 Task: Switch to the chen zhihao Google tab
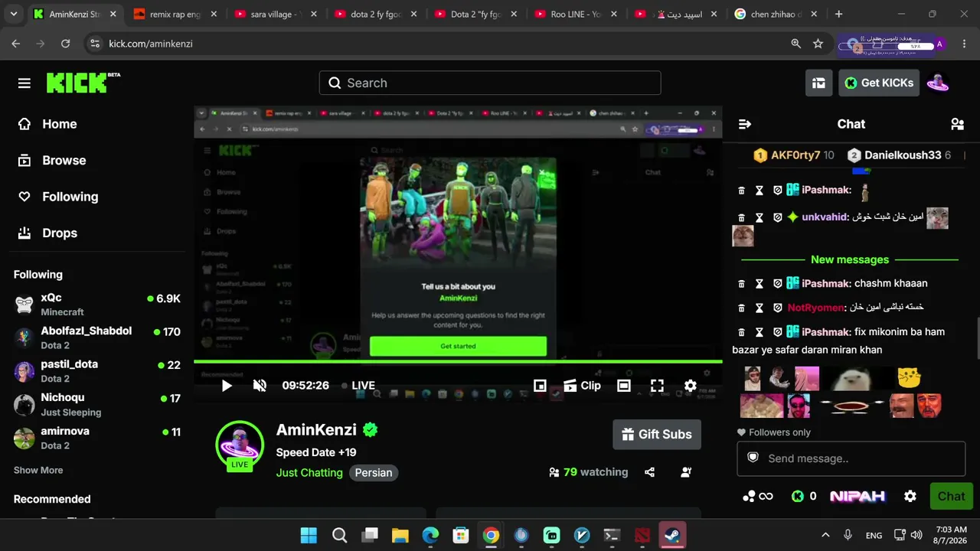(x=776, y=14)
